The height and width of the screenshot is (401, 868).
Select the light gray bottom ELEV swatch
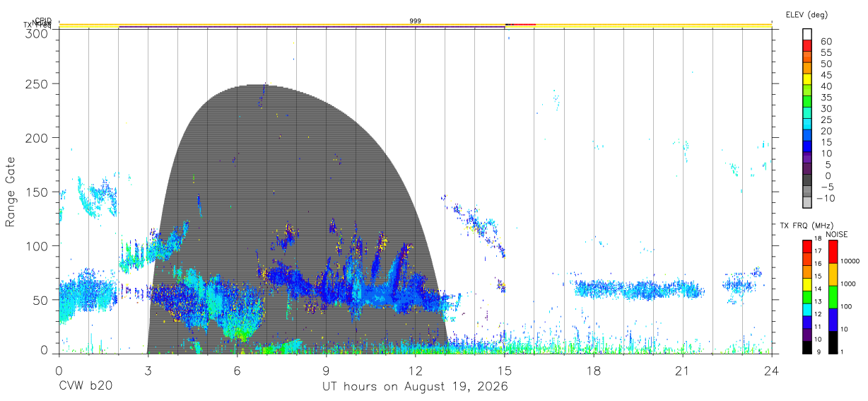pyautogui.click(x=807, y=203)
